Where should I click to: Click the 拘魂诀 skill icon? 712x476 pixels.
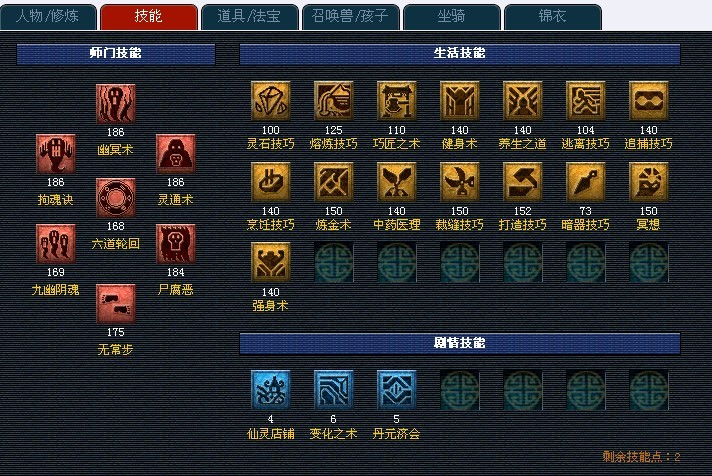[x=55, y=154]
